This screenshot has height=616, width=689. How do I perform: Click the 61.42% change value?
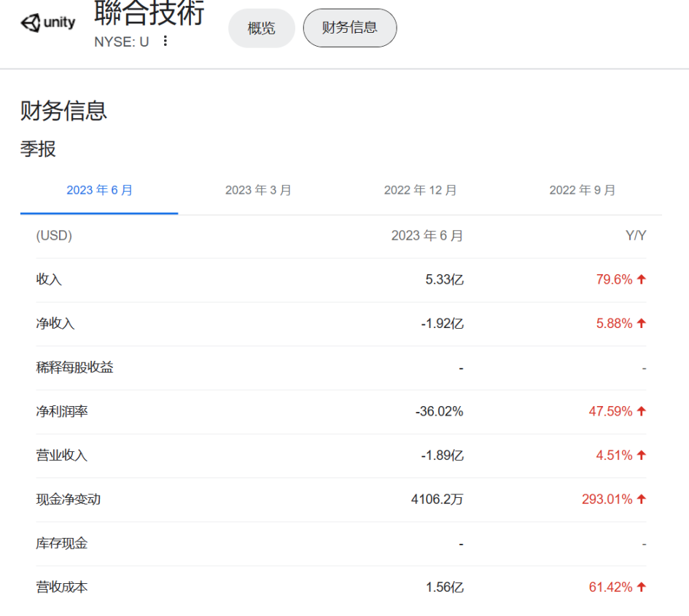[610, 587]
